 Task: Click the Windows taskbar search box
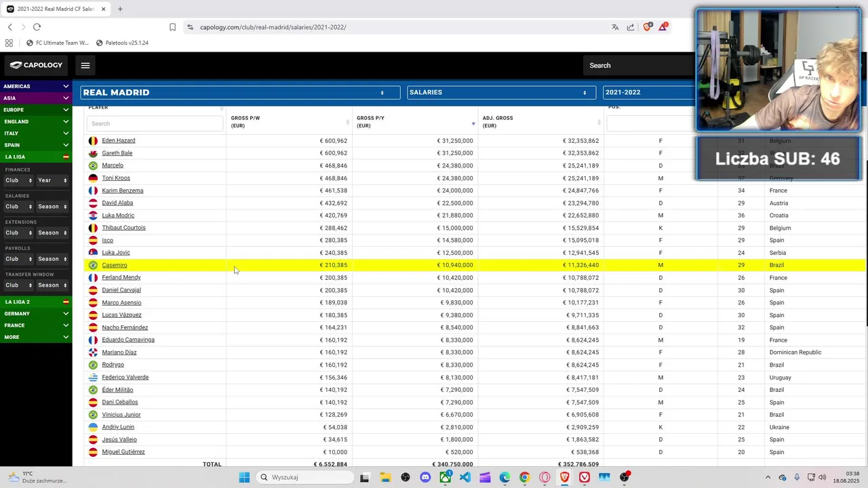click(305, 477)
